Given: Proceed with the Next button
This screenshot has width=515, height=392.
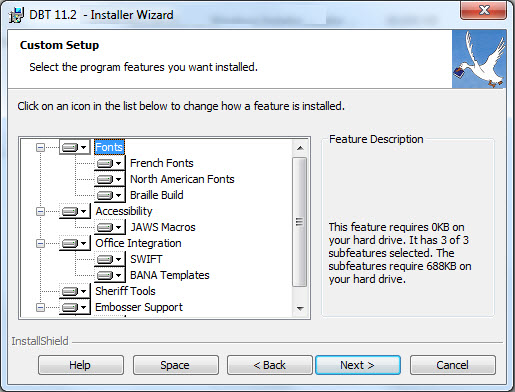Looking at the screenshot, I should (358, 365).
